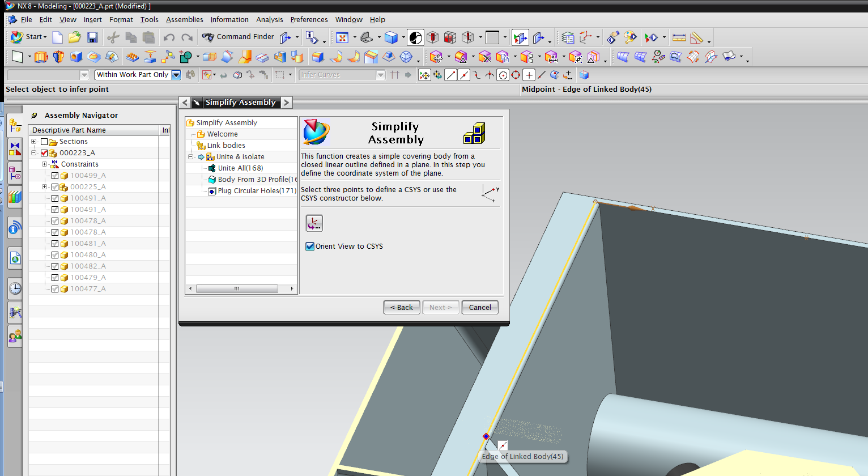Toggle the Arc Center snap icon

pyautogui.click(x=503, y=75)
